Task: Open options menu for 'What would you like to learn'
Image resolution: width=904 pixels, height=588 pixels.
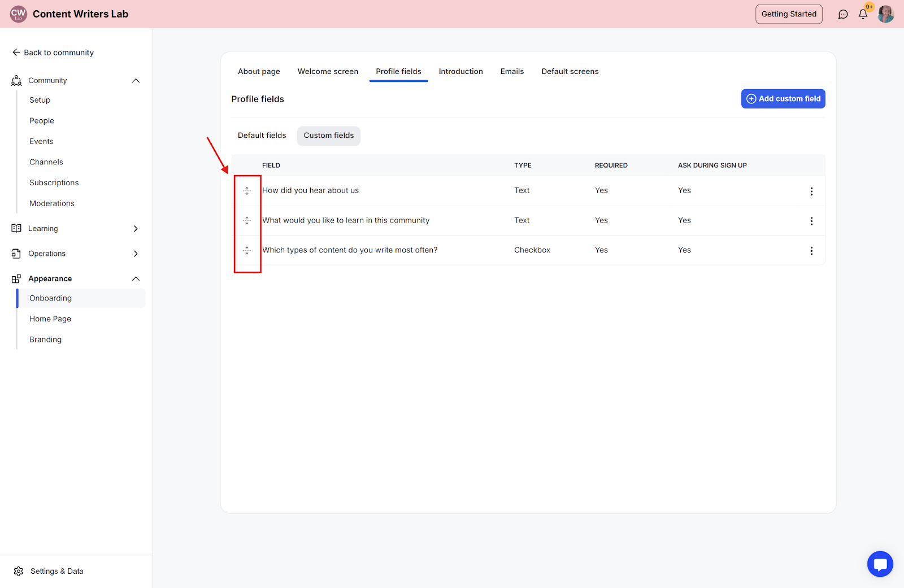Action: point(811,221)
